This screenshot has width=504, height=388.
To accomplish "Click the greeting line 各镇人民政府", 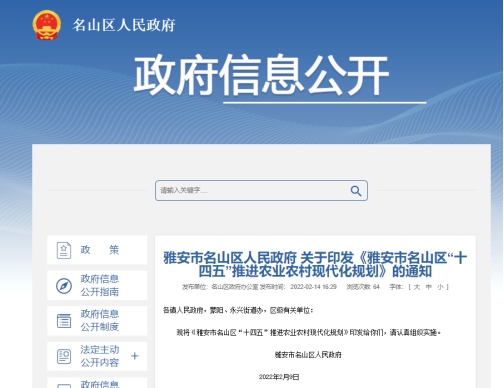I will [238, 310].
